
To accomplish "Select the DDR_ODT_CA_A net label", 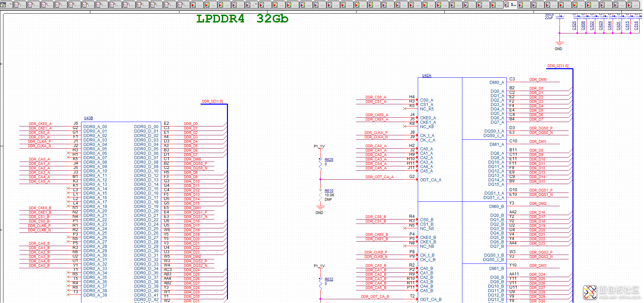I will click(380, 177).
